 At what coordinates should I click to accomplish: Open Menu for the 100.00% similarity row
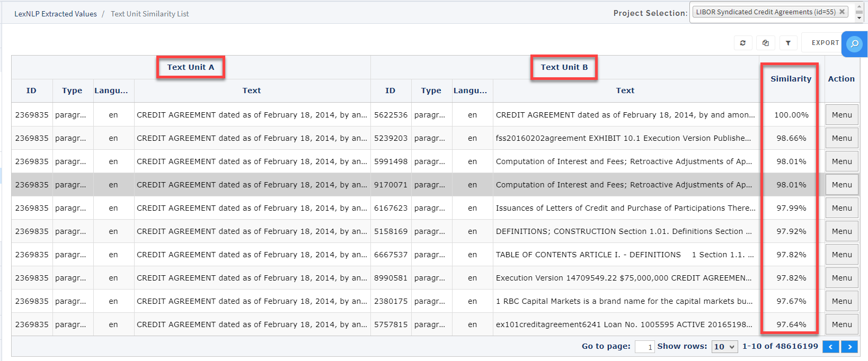pyautogui.click(x=842, y=115)
